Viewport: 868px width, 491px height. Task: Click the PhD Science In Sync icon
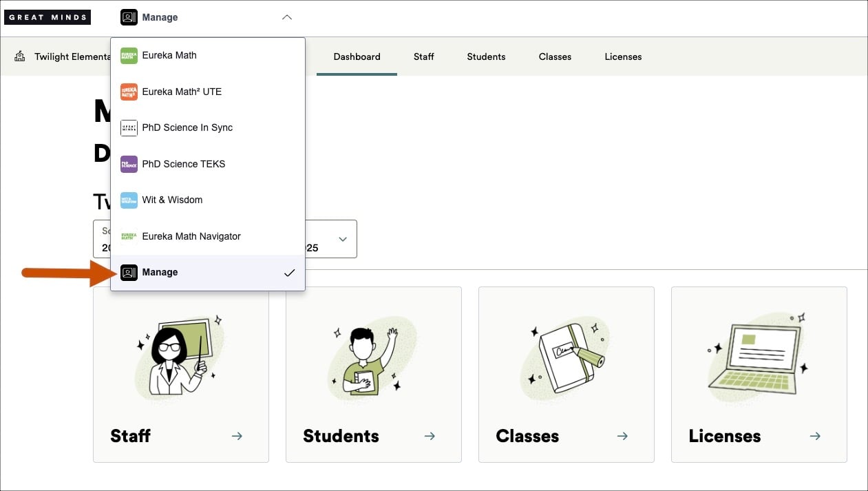pos(129,128)
